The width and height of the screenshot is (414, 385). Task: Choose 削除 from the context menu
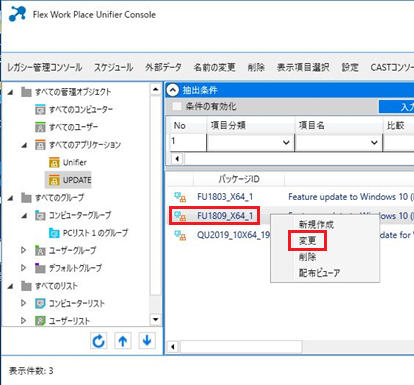[307, 257]
